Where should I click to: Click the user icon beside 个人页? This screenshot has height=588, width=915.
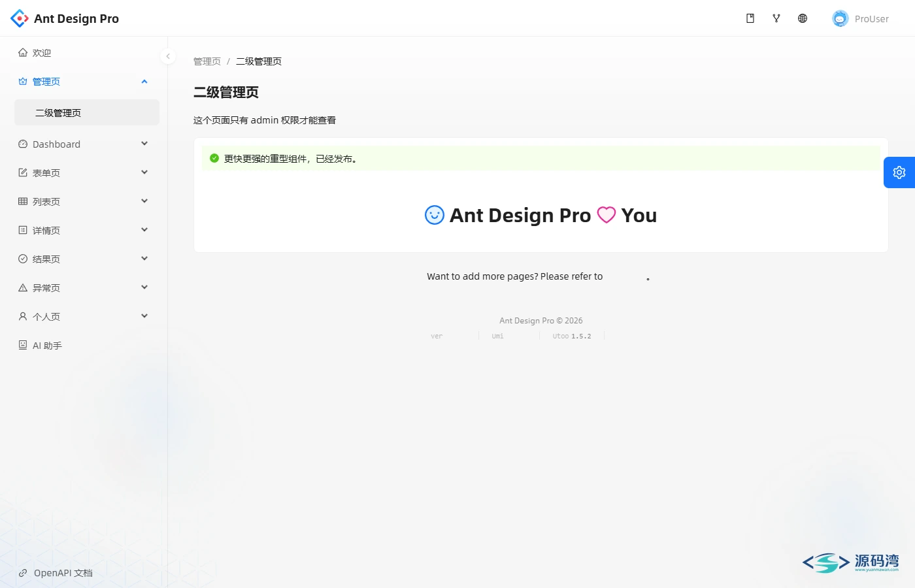point(23,317)
